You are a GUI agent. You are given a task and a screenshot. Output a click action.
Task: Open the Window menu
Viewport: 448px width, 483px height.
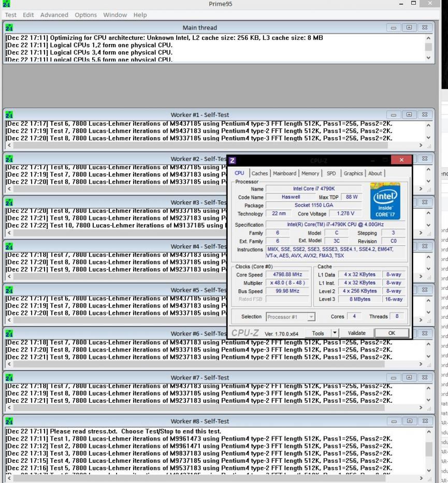[x=115, y=15]
